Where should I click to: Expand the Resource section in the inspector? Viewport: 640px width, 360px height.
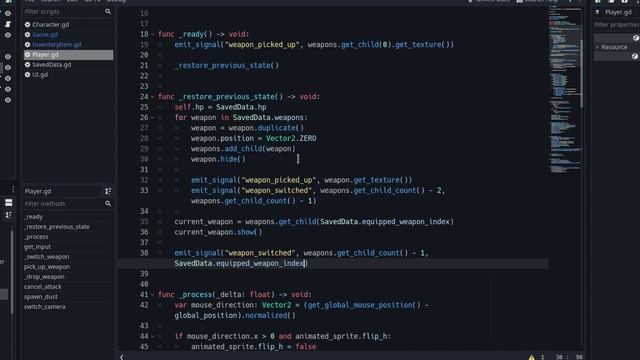[597, 47]
